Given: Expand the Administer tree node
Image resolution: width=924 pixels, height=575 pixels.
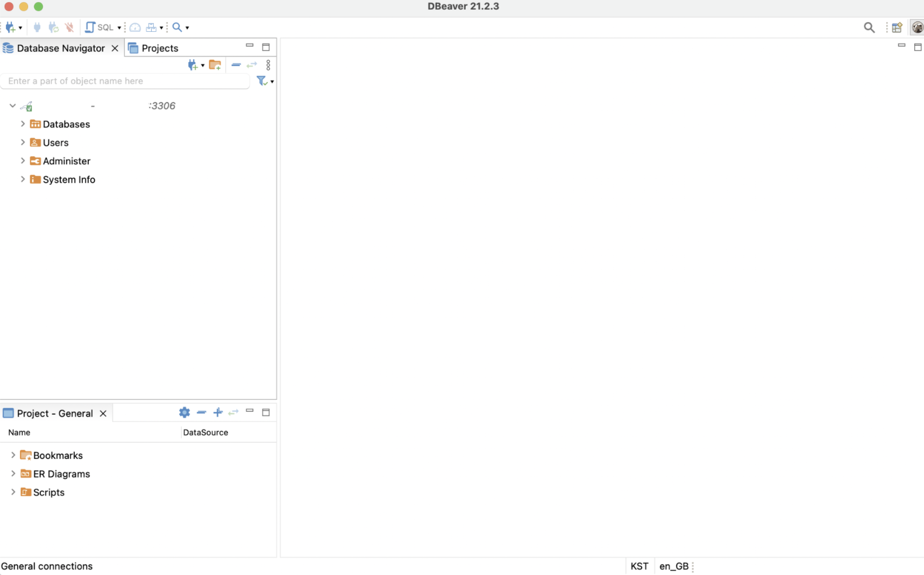Looking at the screenshot, I should coord(23,161).
